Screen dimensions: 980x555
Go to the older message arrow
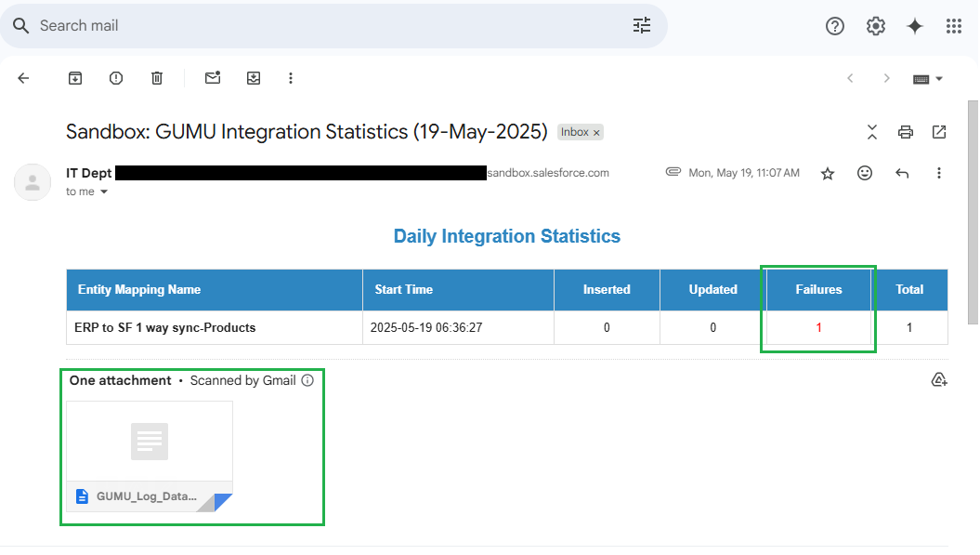click(886, 78)
